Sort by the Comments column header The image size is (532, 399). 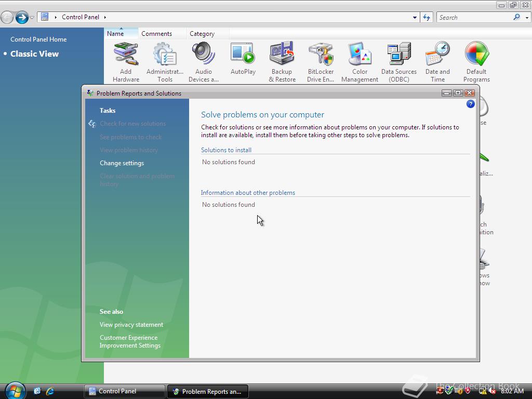[x=162, y=34]
